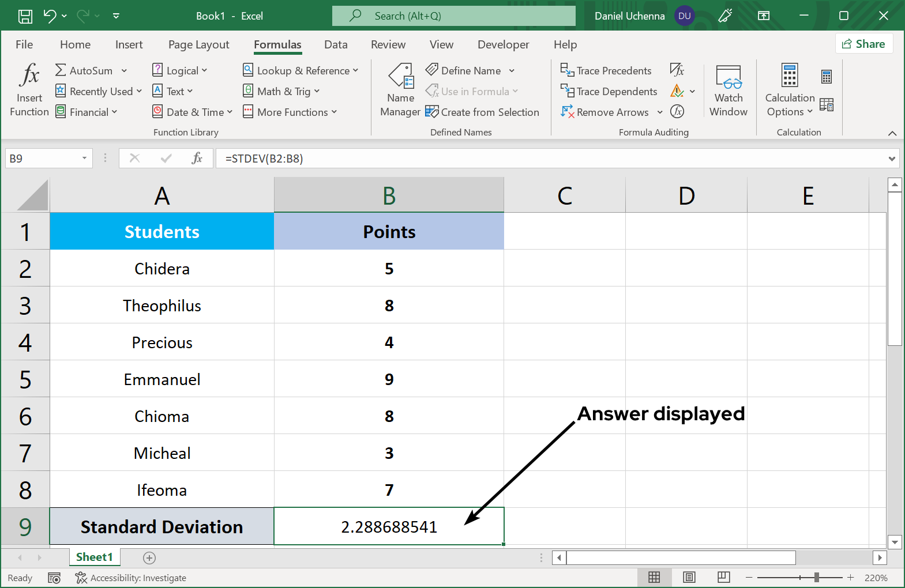Image resolution: width=905 pixels, height=588 pixels.
Task: Click Evaluate Formula icon
Action: point(677,112)
